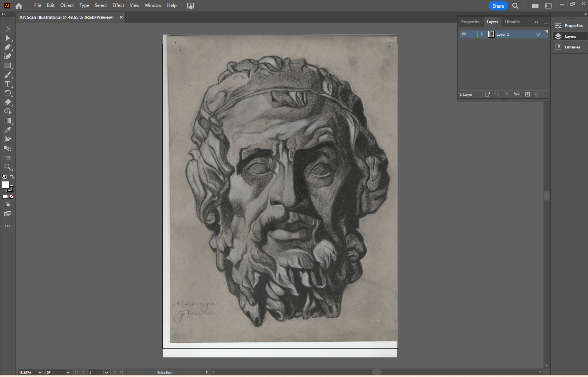Click the blue Share button
588x377 pixels.
point(499,6)
